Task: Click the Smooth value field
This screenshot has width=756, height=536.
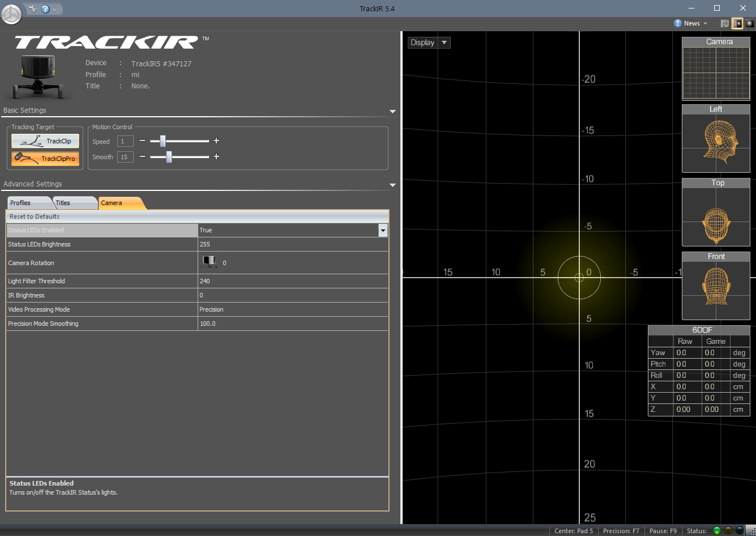Action: 125,157
